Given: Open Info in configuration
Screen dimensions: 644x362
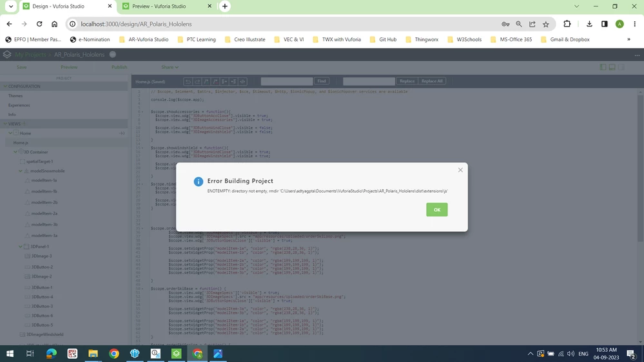Looking at the screenshot, I should coord(12,115).
